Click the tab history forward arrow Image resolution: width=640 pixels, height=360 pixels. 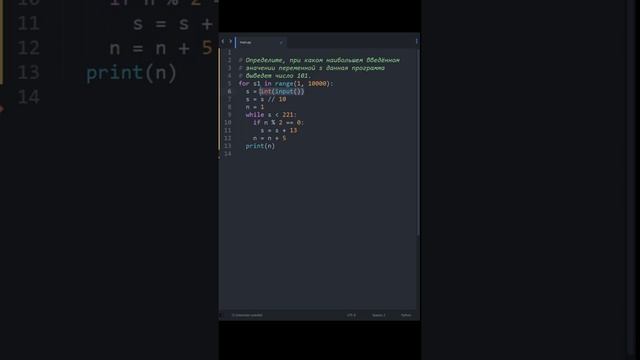(x=230, y=42)
